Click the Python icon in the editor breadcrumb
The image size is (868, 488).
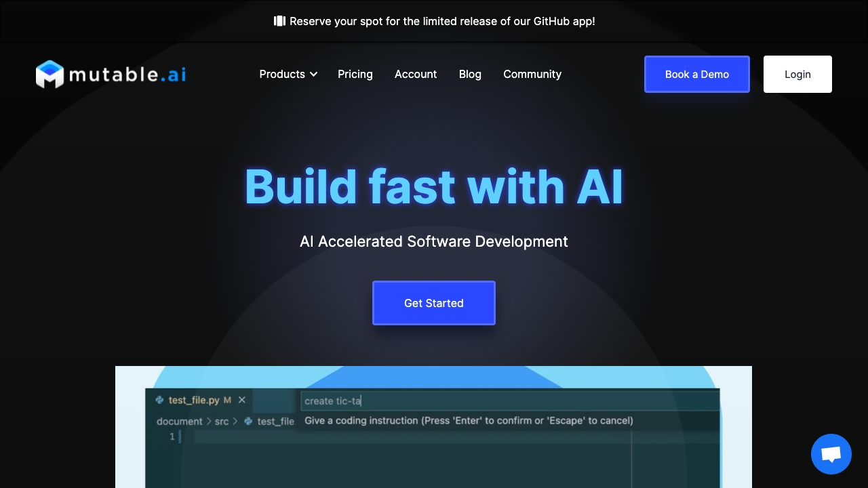click(x=248, y=421)
